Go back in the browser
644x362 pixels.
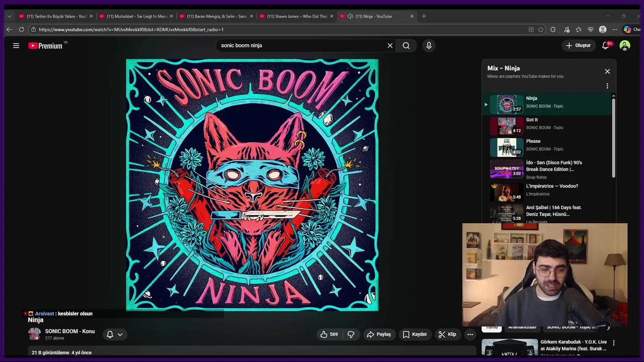pyautogui.click(x=9, y=30)
